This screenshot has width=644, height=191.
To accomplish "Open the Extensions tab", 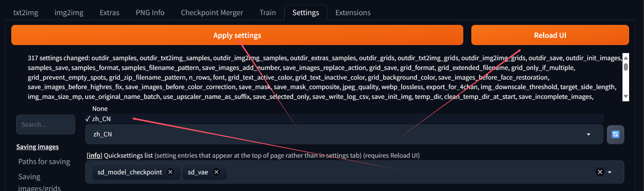I will click(353, 12).
